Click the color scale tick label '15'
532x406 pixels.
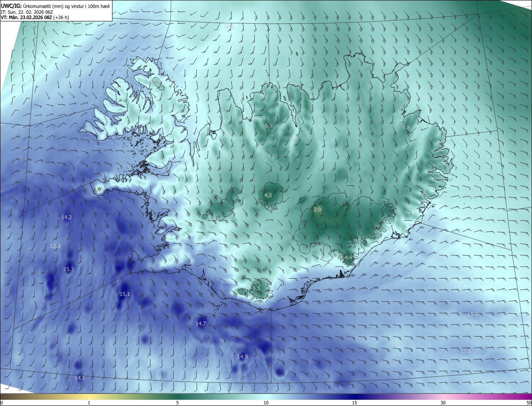tap(355, 403)
